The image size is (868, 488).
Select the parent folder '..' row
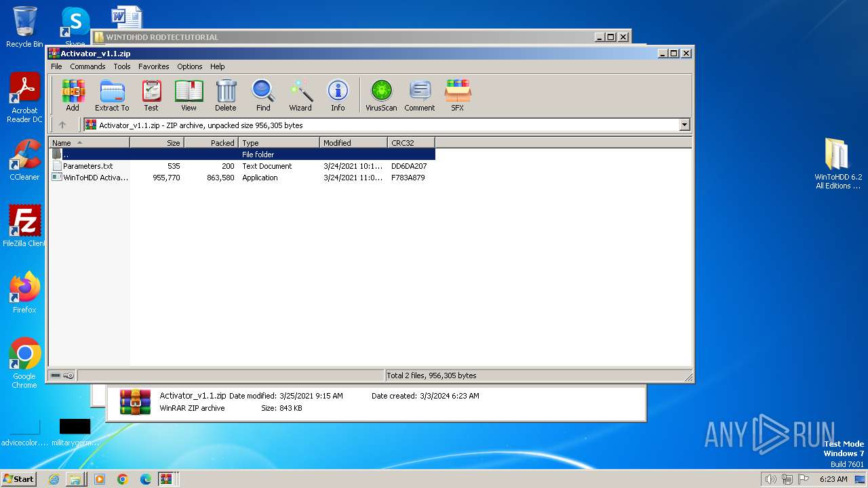tap(242, 155)
